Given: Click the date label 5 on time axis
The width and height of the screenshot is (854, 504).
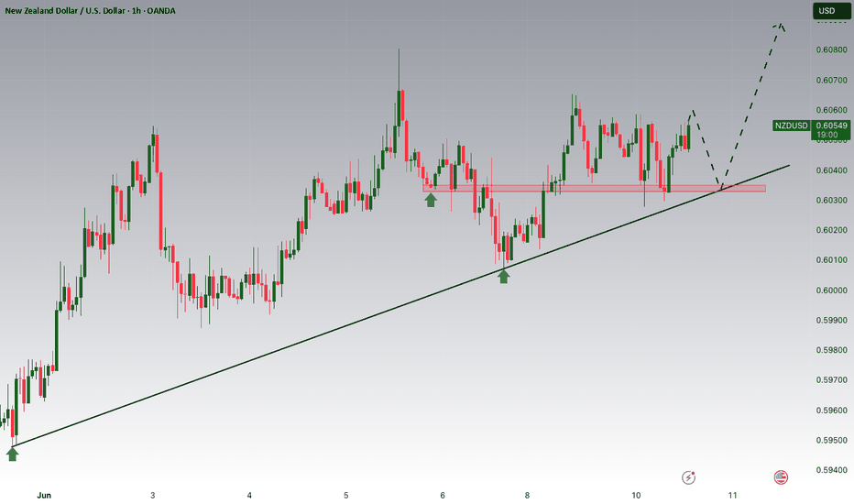Looking at the screenshot, I should [x=345, y=495].
